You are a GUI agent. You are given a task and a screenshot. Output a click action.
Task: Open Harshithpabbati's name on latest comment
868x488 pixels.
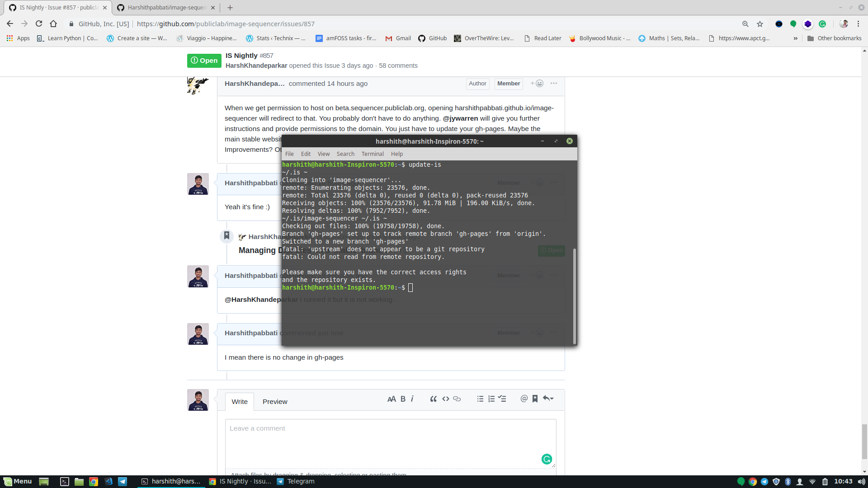tap(251, 333)
